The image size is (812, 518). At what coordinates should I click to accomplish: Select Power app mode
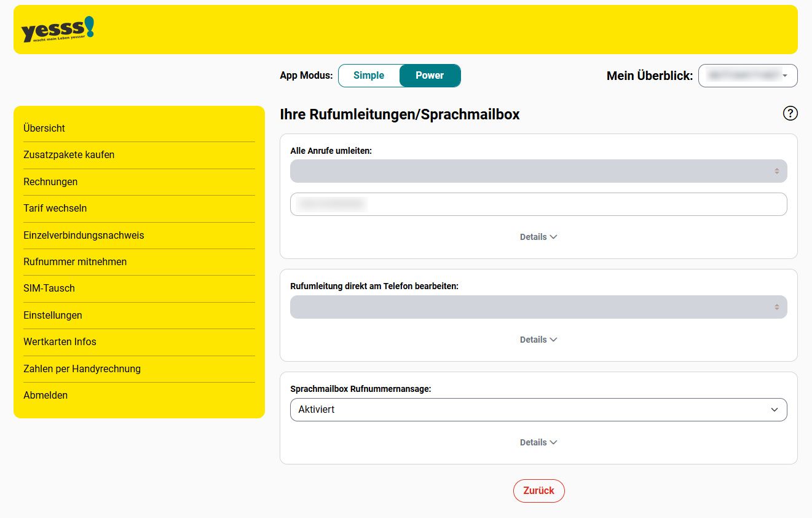429,76
